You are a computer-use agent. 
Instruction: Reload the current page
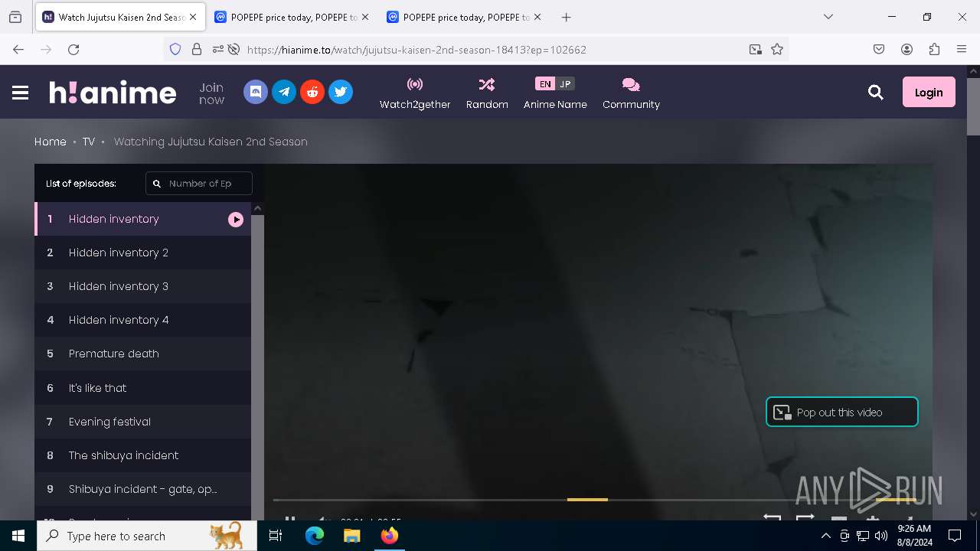pyautogui.click(x=73, y=49)
